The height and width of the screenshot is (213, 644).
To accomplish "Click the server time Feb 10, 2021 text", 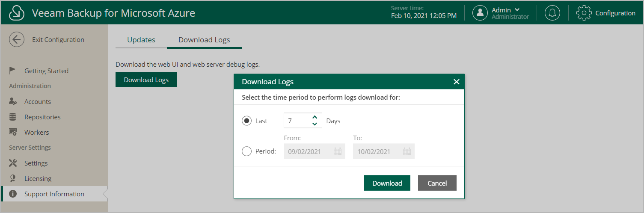I will [x=424, y=16].
